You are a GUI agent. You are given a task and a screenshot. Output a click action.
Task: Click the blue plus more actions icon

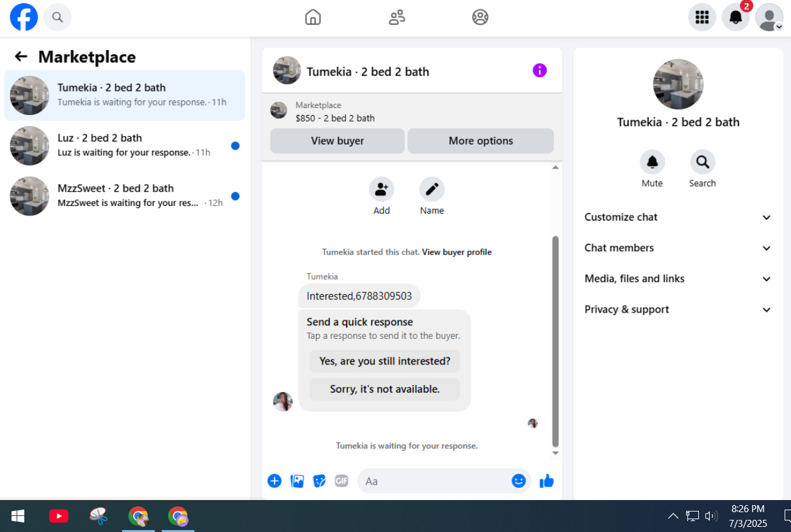click(274, 481)
